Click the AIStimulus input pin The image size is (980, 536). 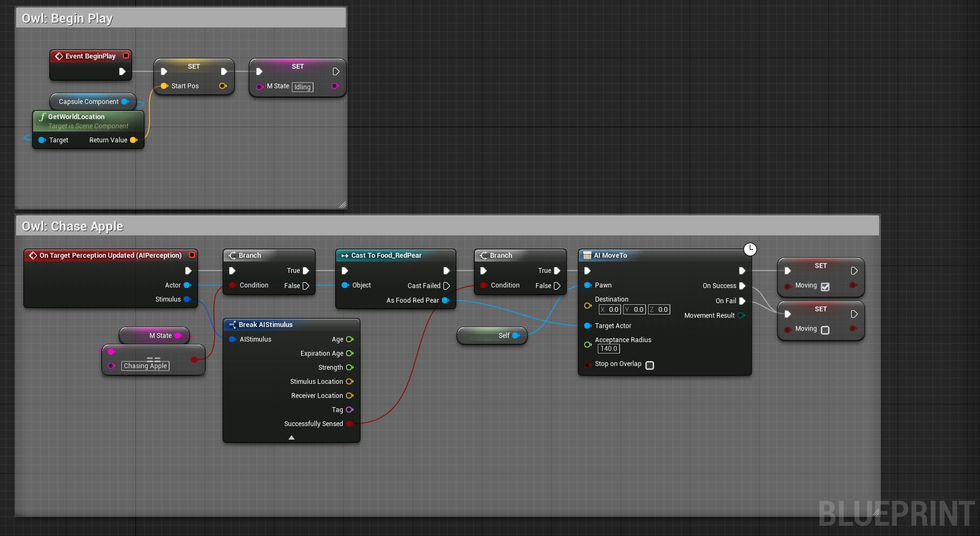[232, 339]
